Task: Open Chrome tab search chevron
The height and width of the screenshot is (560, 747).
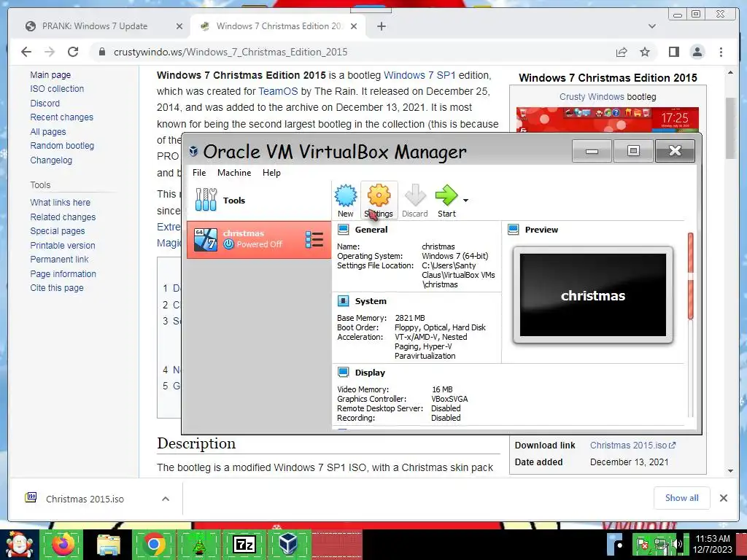Action: [x=651, y=27]
